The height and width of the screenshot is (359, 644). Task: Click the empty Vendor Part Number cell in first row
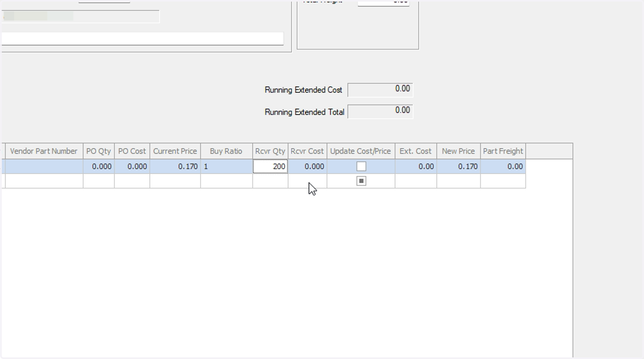(44, 166)
